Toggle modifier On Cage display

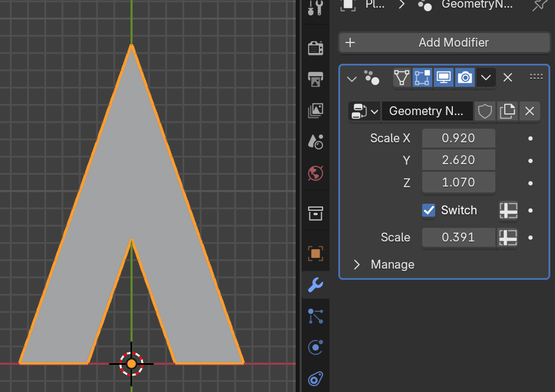click(401, 77)
